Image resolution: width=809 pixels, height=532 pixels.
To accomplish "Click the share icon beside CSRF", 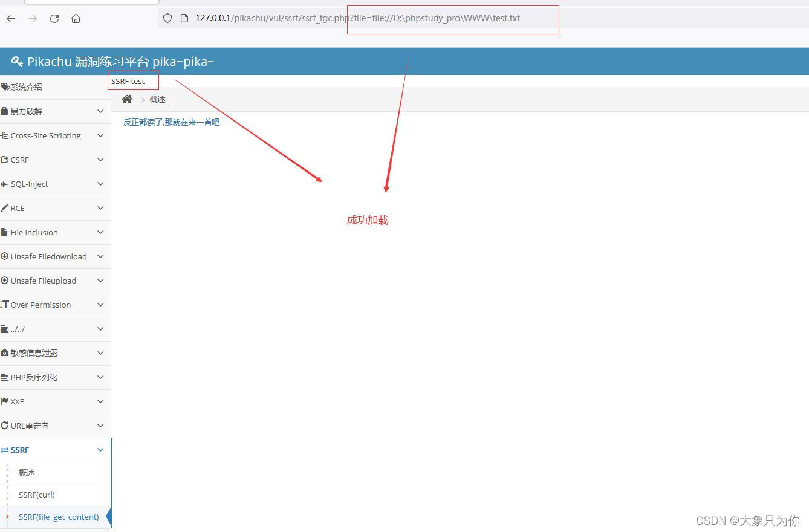I will point(5,160).
